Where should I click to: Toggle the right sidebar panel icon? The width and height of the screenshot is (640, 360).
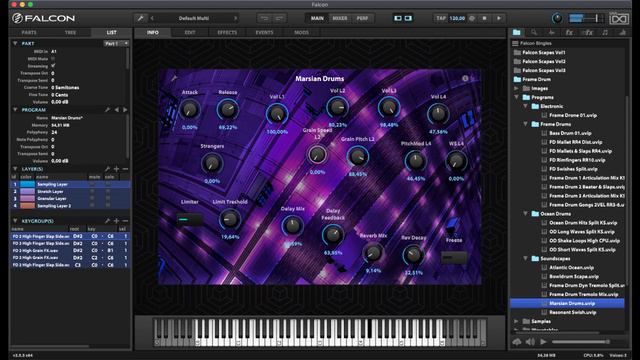(x=408, y=18)
